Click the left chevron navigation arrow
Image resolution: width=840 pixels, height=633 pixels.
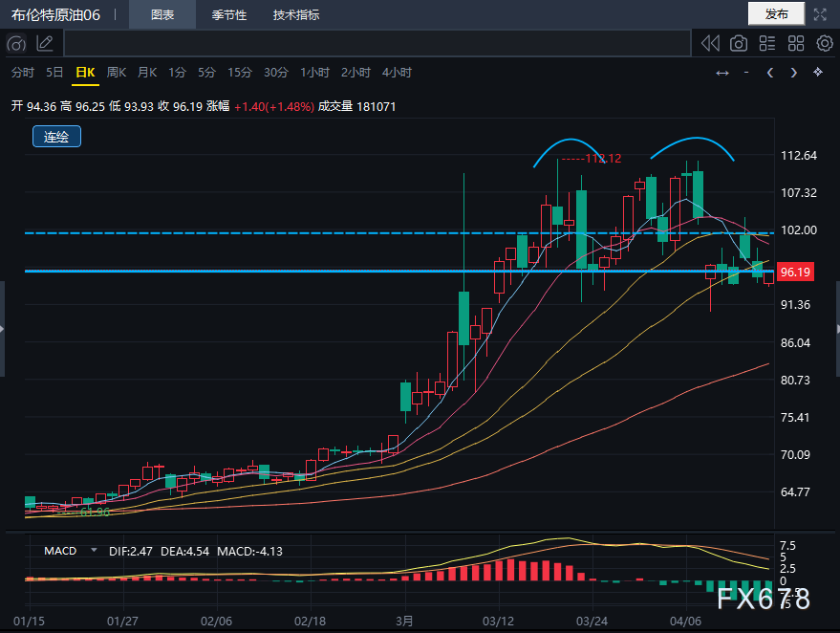point(770,72)
